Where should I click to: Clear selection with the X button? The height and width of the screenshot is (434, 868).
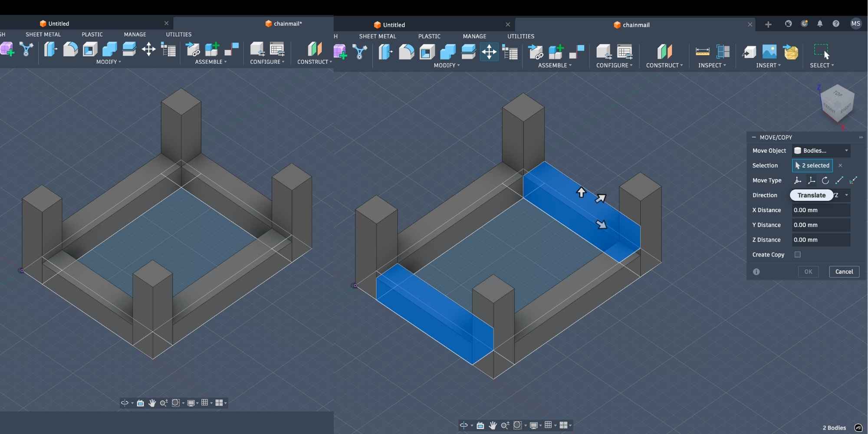coord(840,165)
